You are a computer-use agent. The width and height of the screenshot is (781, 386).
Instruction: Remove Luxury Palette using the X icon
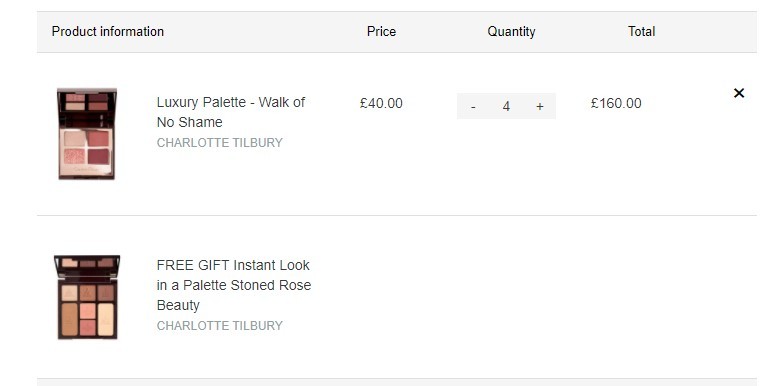click(x=739, y=93)
